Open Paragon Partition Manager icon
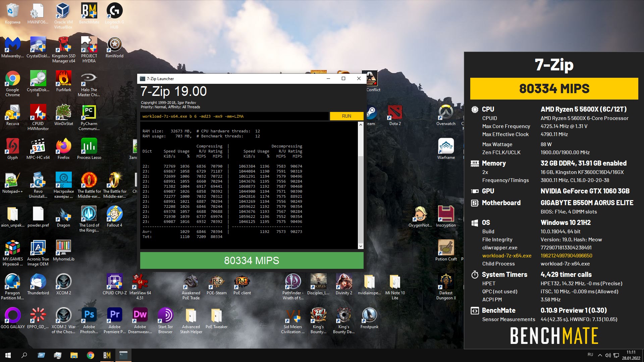This screenshot has height=362, width=644. pyautogui.click(x=12, y=287)
